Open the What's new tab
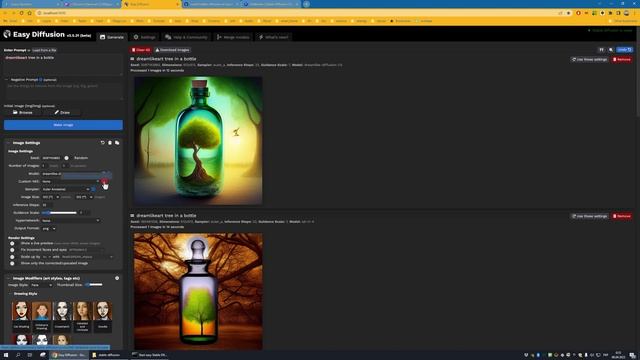The image size is (640, 360). coord(273,37)
